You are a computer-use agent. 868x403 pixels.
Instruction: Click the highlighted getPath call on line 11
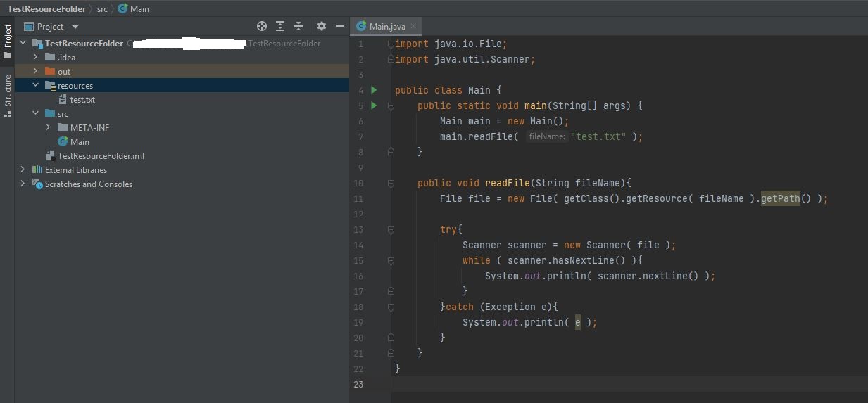[781, 198]
